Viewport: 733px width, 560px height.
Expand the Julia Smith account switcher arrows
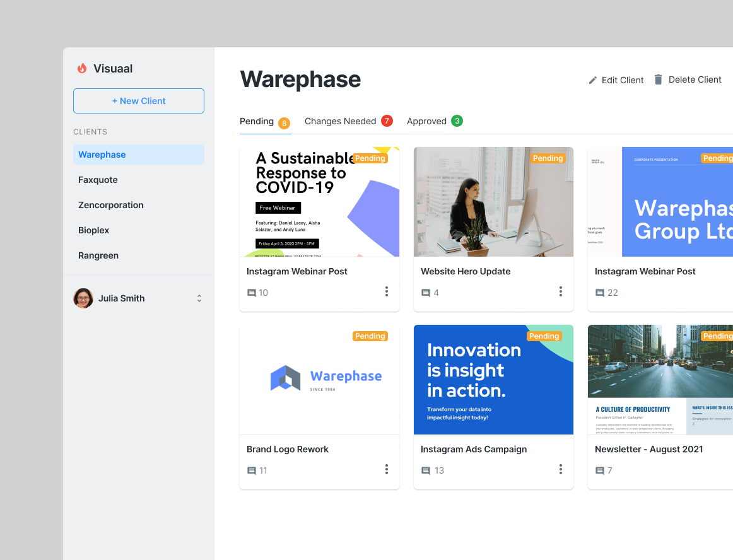[199, 298]
